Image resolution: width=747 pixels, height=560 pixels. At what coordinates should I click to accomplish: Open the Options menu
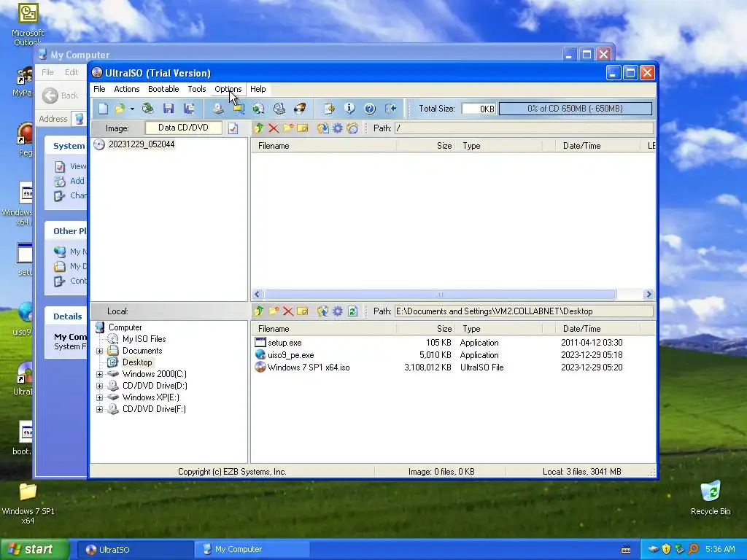(x=228, y=89)
